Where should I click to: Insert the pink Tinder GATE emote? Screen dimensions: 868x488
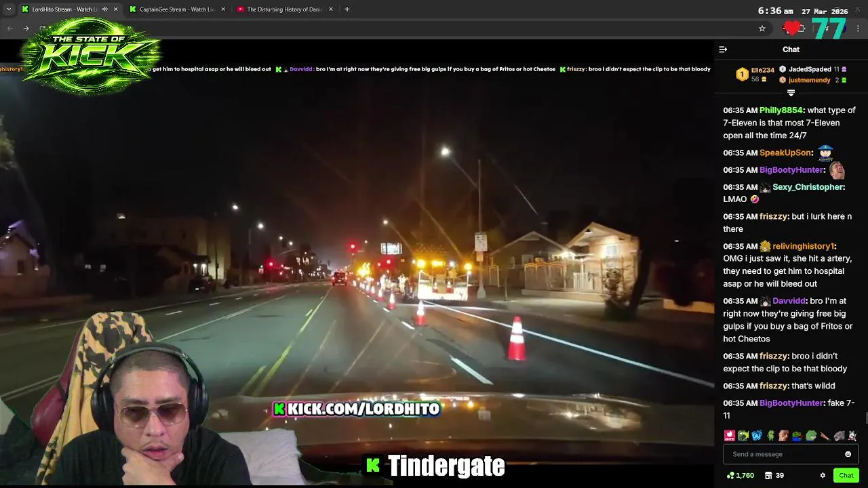(x=730, y=436)
